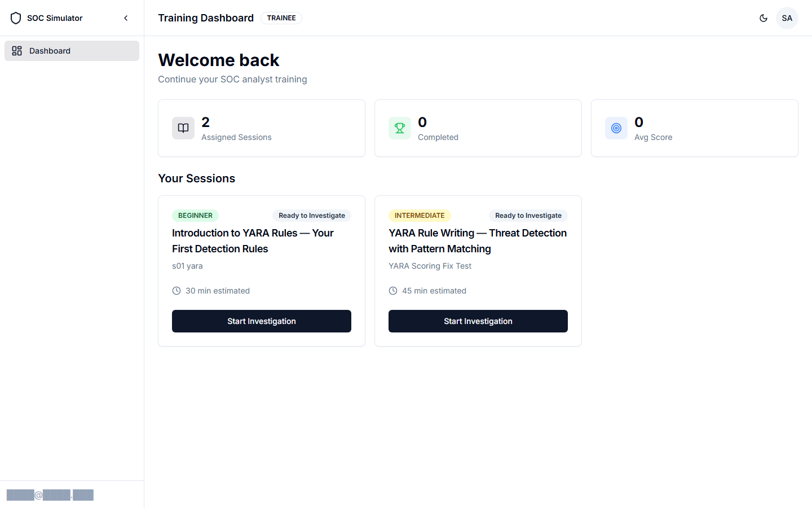Click the INTERMEDIATE difficulty badge
Screen dimensions: 812x508
pos(420,215)
